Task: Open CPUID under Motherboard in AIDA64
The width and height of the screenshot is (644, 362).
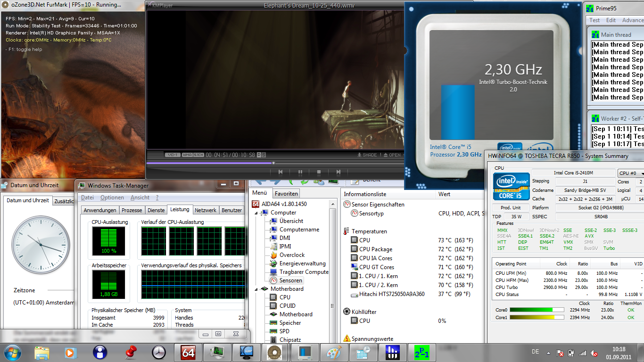Action: coord(288,306)
